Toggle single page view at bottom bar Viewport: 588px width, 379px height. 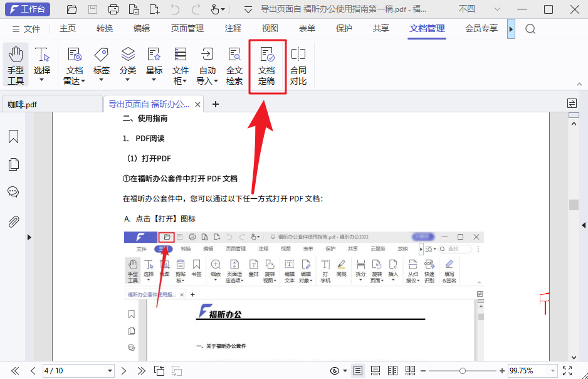pyautogui.click(x=358, y=370)
